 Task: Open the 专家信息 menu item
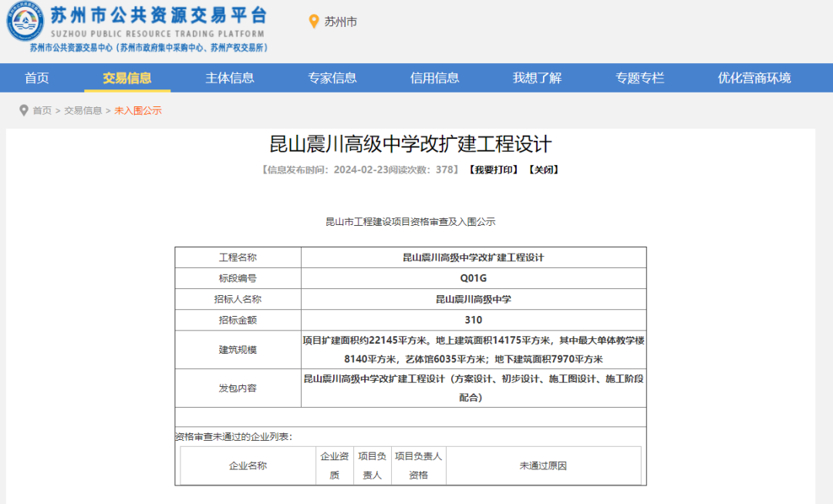[x=332, y=78]
